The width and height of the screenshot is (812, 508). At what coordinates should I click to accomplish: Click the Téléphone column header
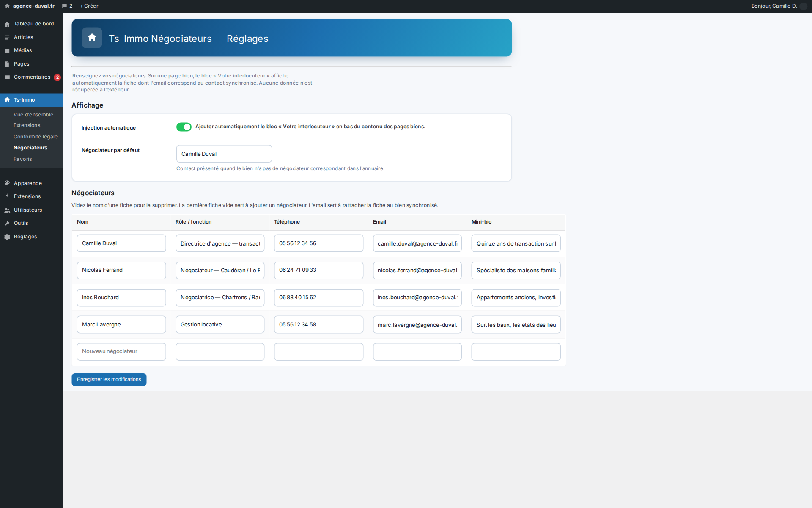(287, 222)
